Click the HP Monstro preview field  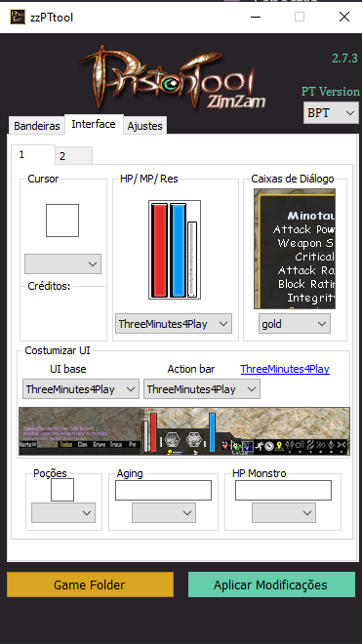click(283, 491)
